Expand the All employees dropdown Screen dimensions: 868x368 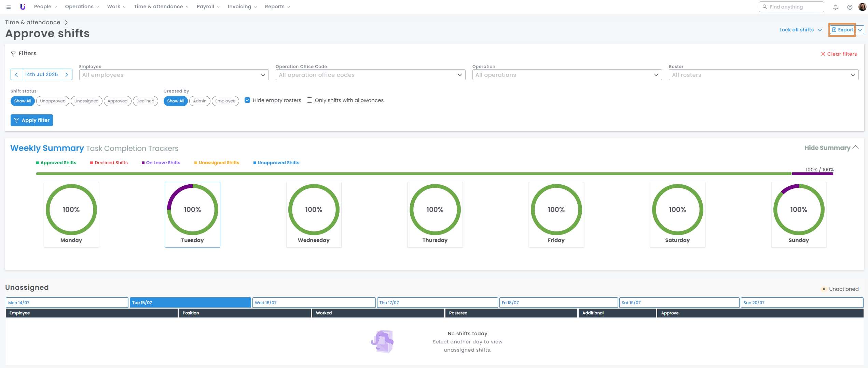click(174, 75)
